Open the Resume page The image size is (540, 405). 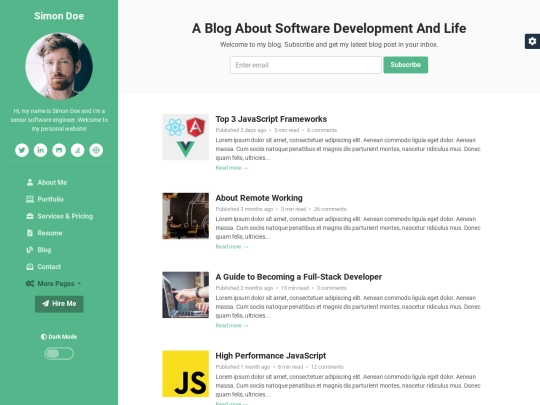click(50, 233)
